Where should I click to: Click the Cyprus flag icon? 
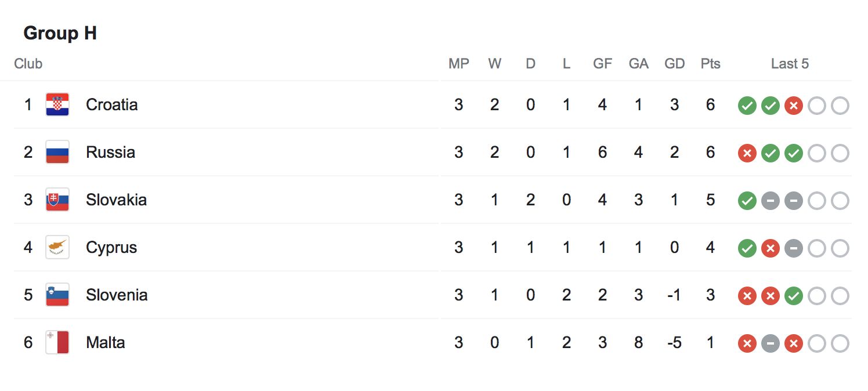tap(57, 248)
